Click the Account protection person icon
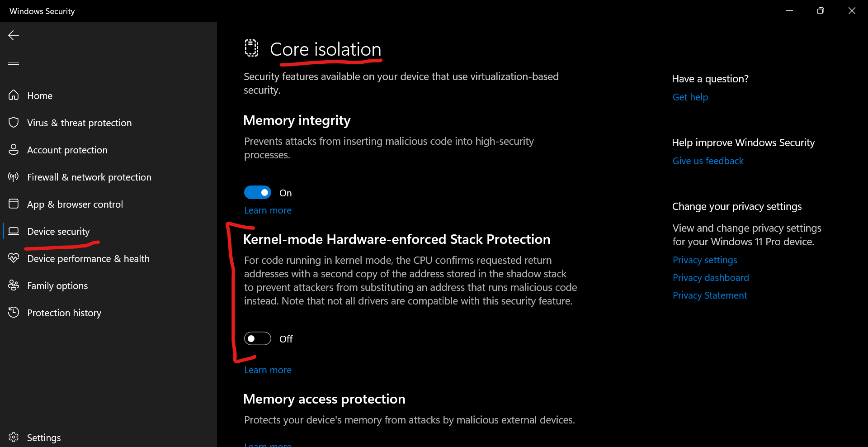 click(14, 149)
